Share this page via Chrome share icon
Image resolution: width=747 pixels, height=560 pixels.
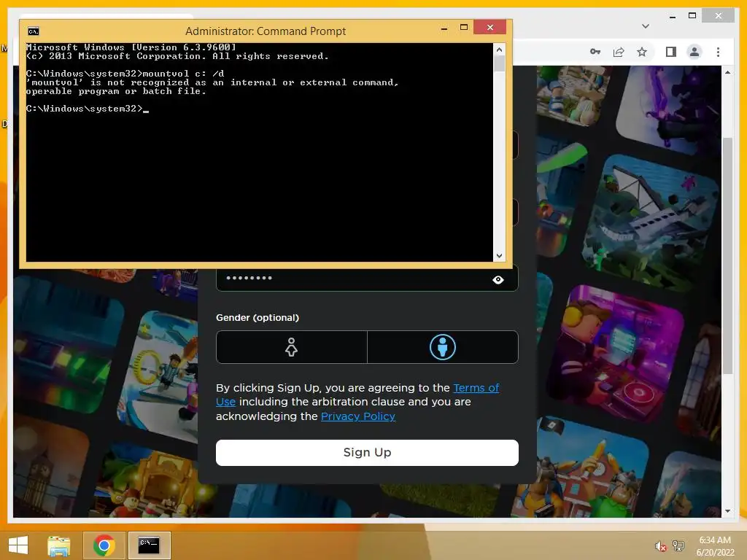coord(619,52)
